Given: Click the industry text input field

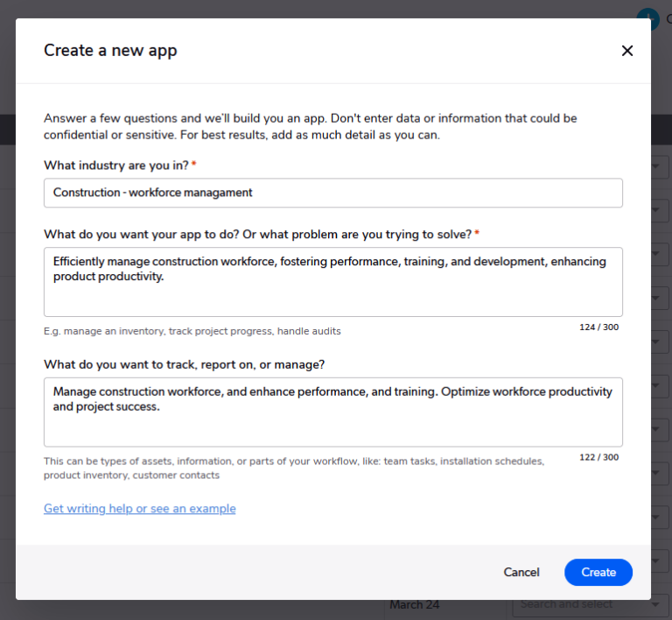Looking at the screenshot, I should pyautogui.click(x=332, y=193).
